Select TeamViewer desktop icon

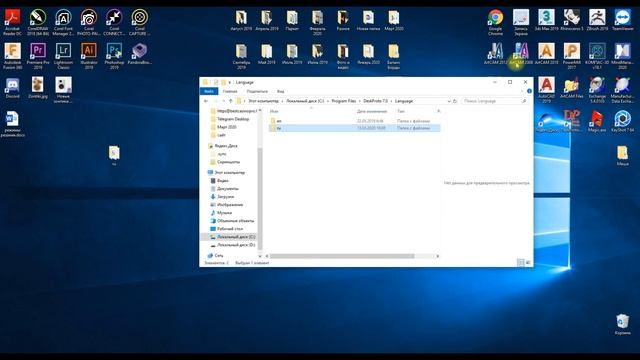622,20
